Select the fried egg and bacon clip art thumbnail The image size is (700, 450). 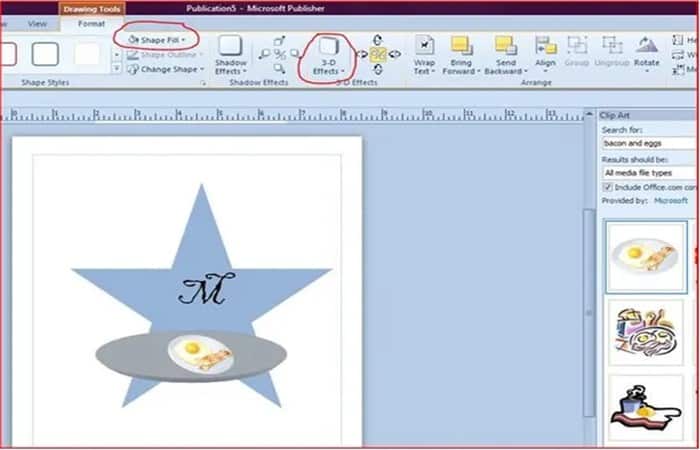tap(646, 257)
